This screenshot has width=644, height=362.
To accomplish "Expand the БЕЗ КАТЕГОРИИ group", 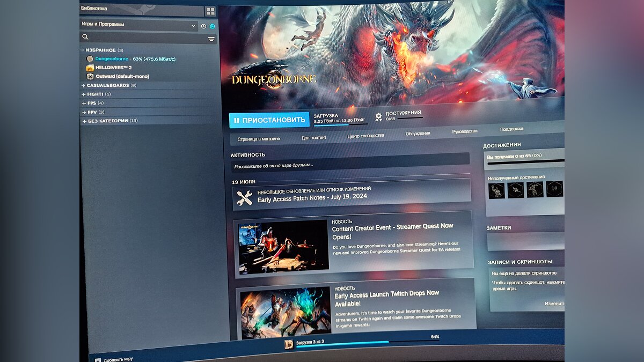I will 83,121.
